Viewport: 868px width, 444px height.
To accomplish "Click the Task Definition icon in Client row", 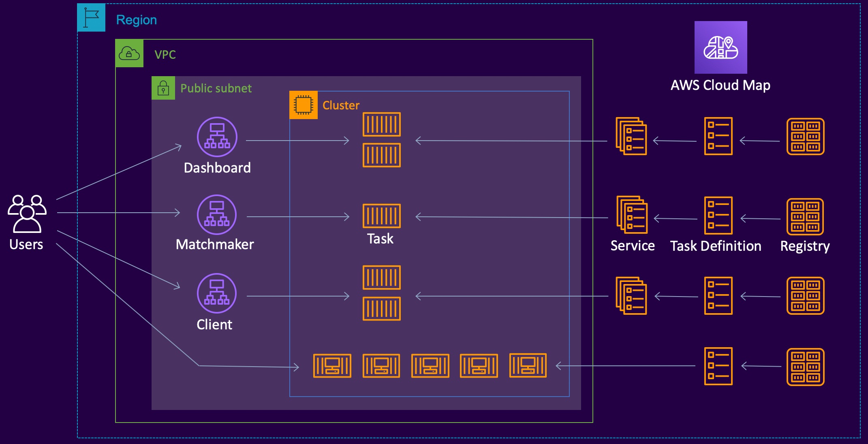I will point(718,296).
